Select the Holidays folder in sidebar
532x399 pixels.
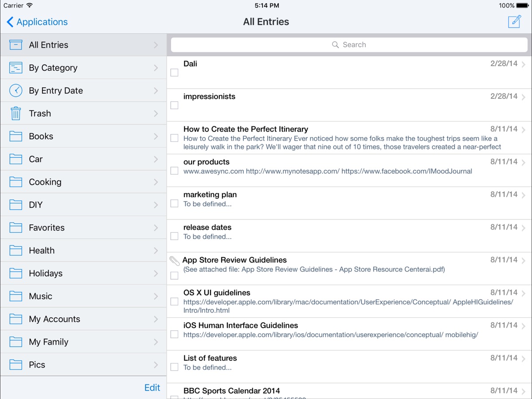pos(46,273)
